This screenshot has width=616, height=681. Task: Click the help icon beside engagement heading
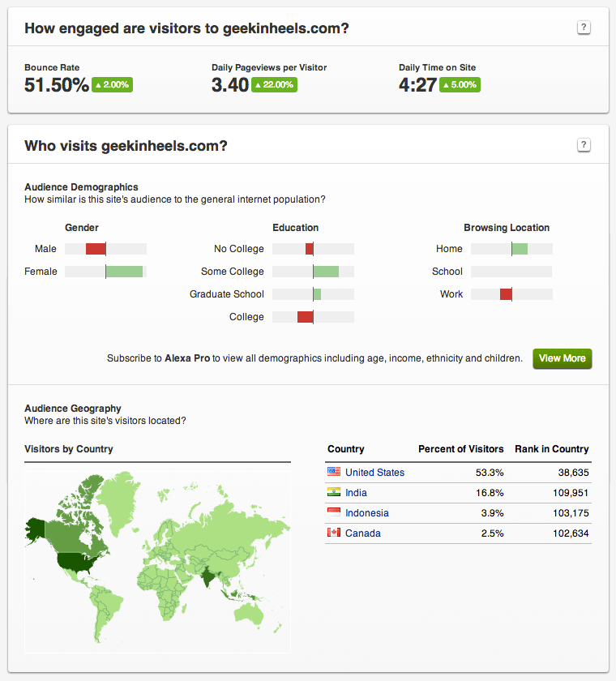[584, 28]
